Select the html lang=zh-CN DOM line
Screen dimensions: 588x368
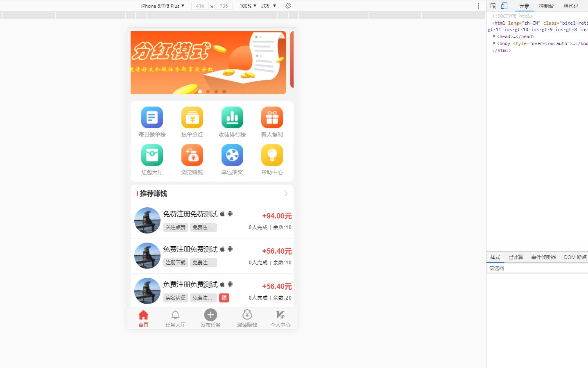coord(537,26)
